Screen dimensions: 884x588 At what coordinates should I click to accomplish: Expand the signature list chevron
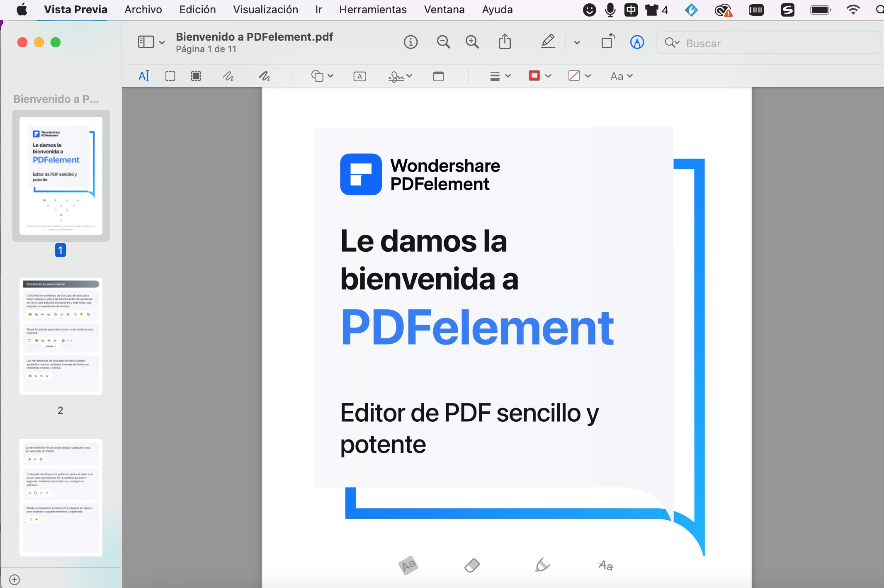(409, 76)
